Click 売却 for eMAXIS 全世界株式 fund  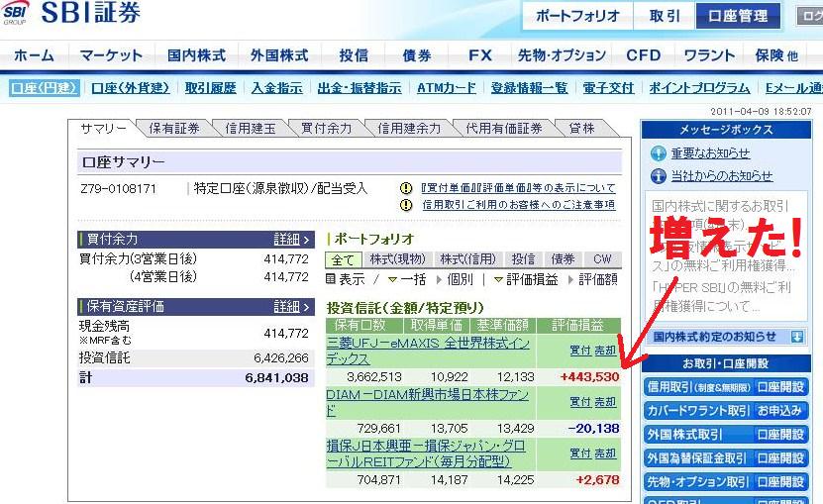click(605, 351)
